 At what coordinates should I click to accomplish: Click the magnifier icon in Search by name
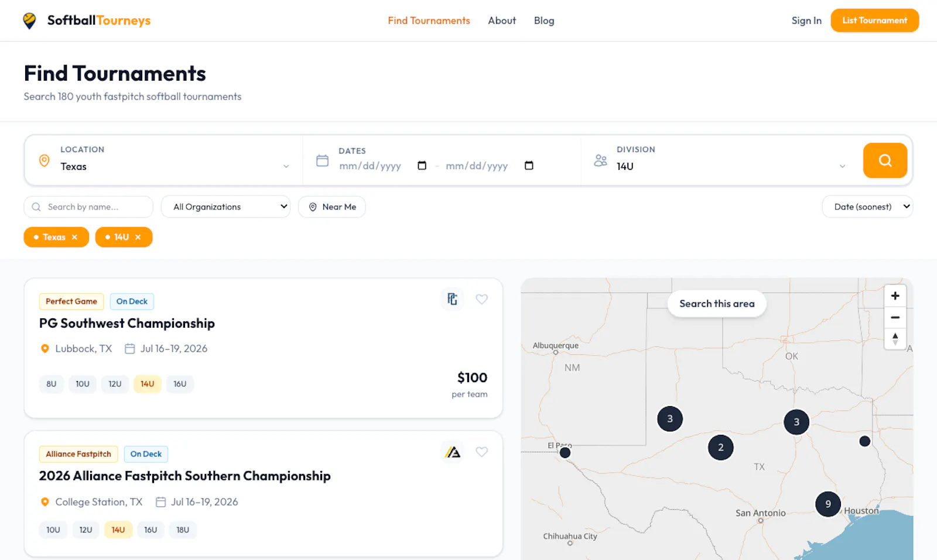36,207
